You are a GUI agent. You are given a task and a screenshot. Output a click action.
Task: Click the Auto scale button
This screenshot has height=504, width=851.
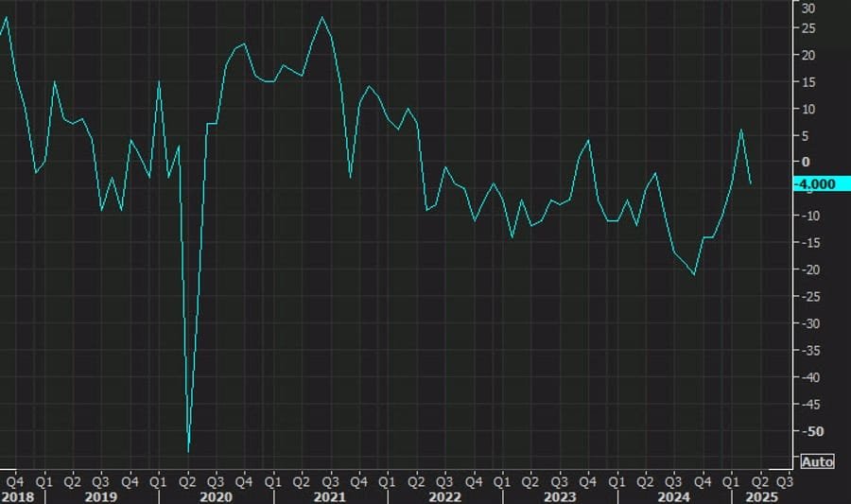click(x=817, y=461)
